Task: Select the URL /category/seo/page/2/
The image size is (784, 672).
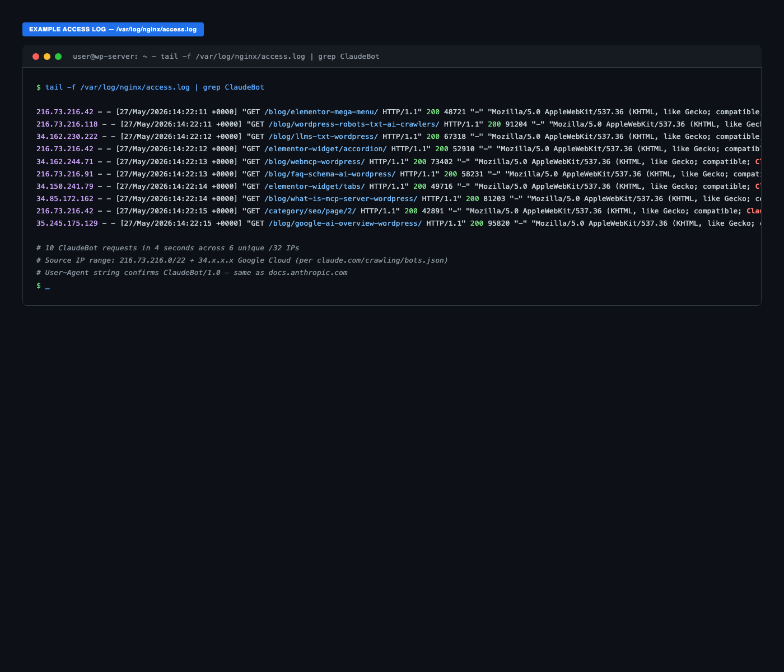Action: [310, 211]
